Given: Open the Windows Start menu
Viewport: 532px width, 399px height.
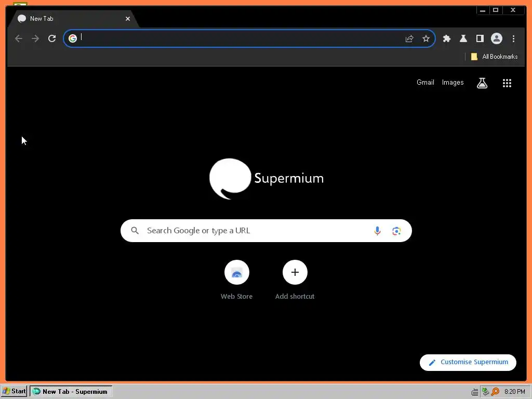Looking at the screenshot, I should click(14, 391).
